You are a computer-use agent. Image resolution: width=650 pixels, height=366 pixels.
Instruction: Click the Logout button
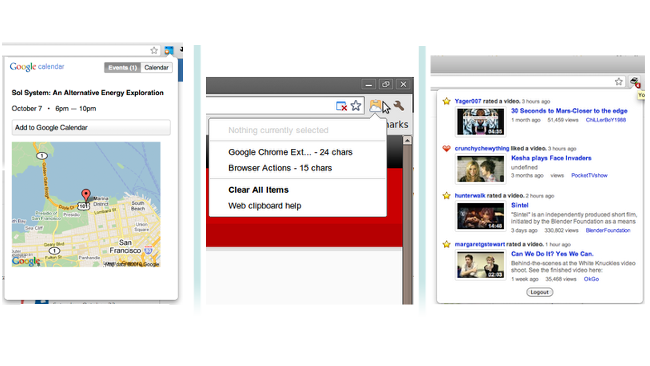(x=539, y=292)
